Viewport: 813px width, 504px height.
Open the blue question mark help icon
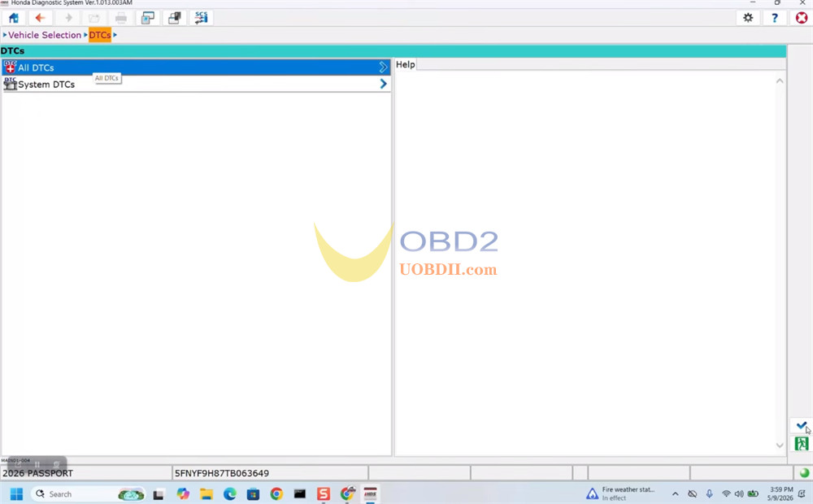point(775,18)
